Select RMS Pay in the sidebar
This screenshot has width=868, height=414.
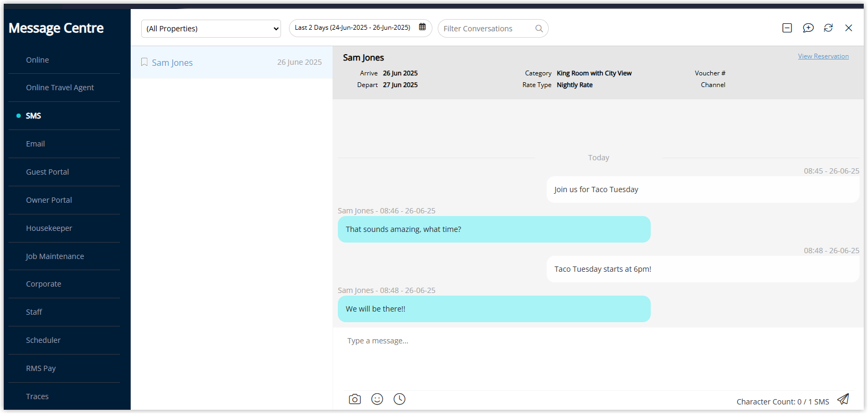pyautogui.click(x=41, y=368)
